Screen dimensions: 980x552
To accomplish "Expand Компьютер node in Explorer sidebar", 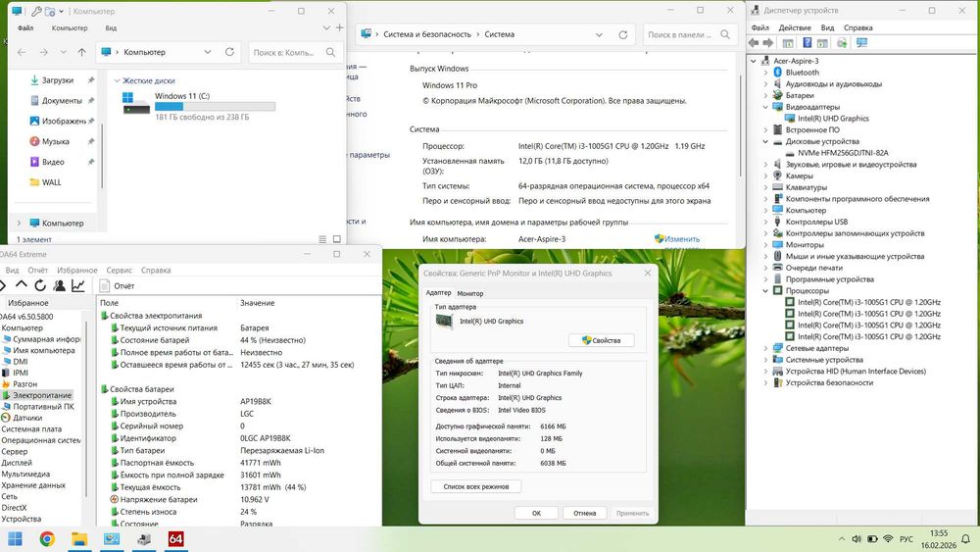I will [18, 223].
